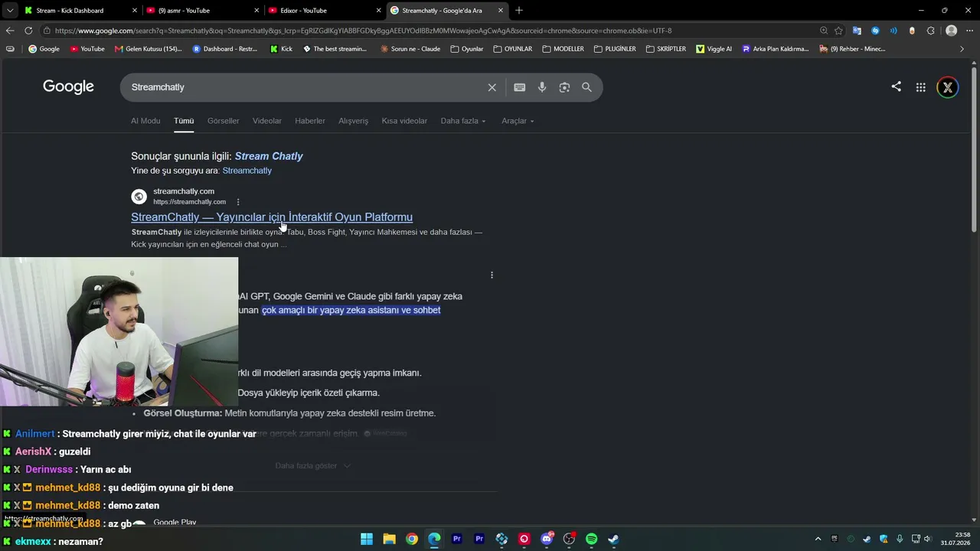Click the browser address bar URL

tap(363, 31)
